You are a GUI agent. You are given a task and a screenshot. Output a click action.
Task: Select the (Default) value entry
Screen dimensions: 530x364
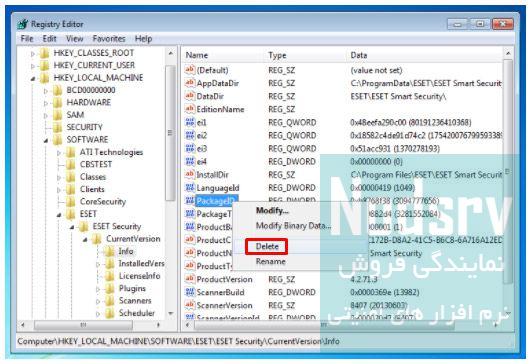212,70
